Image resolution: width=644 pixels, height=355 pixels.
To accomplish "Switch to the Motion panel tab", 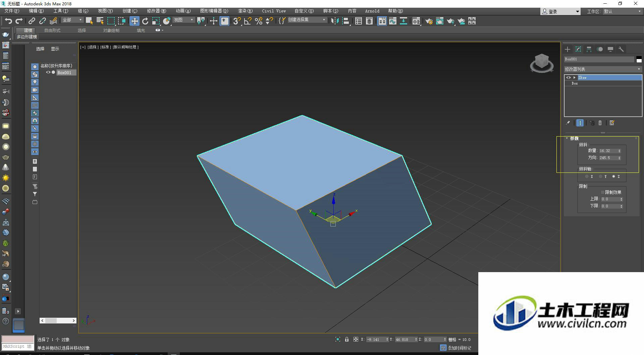I will [x=600, y=49].
